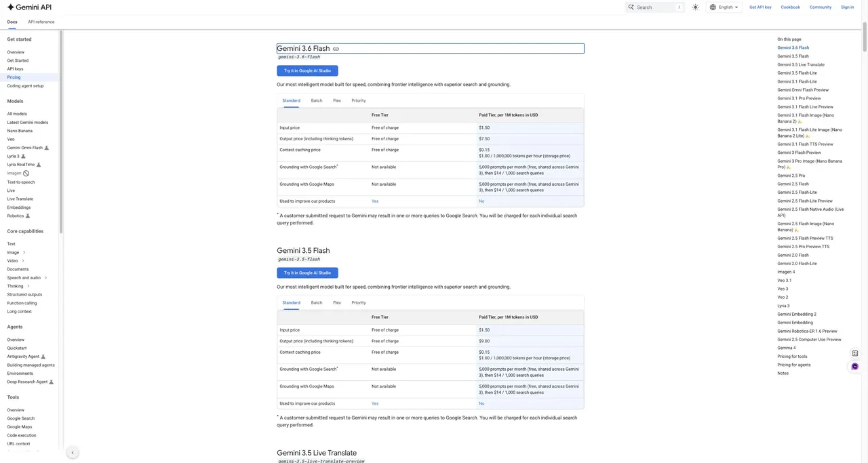Jump to Gemma 4 on this page
This screenshot has height=463, width=868.
pos(787,348)
